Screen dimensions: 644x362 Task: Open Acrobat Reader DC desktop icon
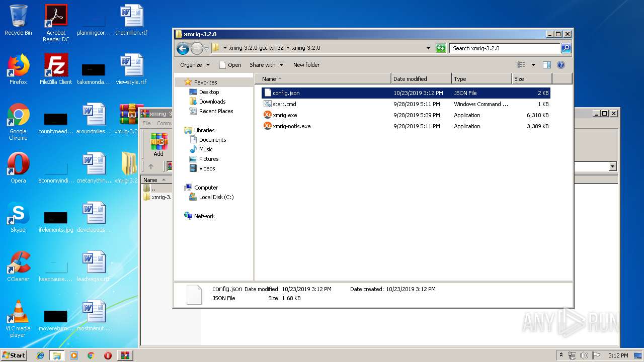tap(56, 23)
